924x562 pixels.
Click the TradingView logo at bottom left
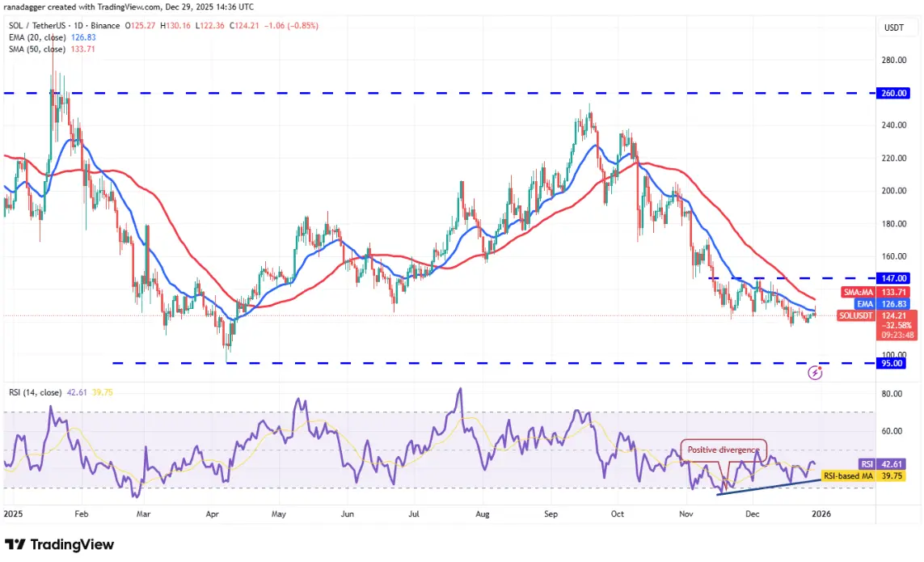click(x=60, y=544)
